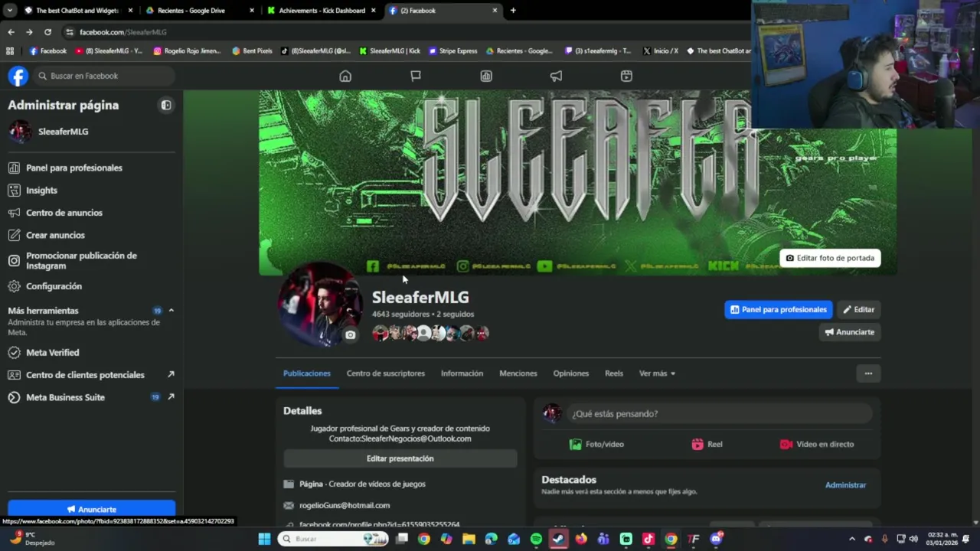
Task: Switch to Recientes - Google Drive tab
Action: (x=200, y=11)
